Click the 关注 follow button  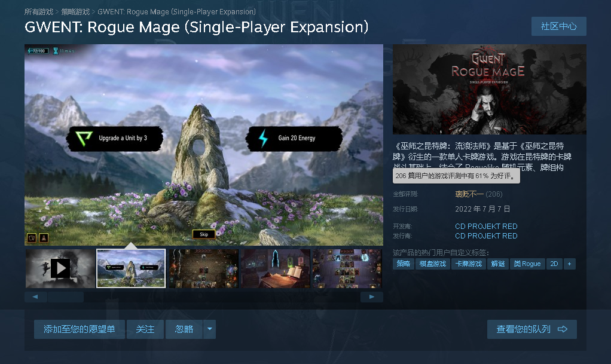pyautogui.click(x=145, y=329)
